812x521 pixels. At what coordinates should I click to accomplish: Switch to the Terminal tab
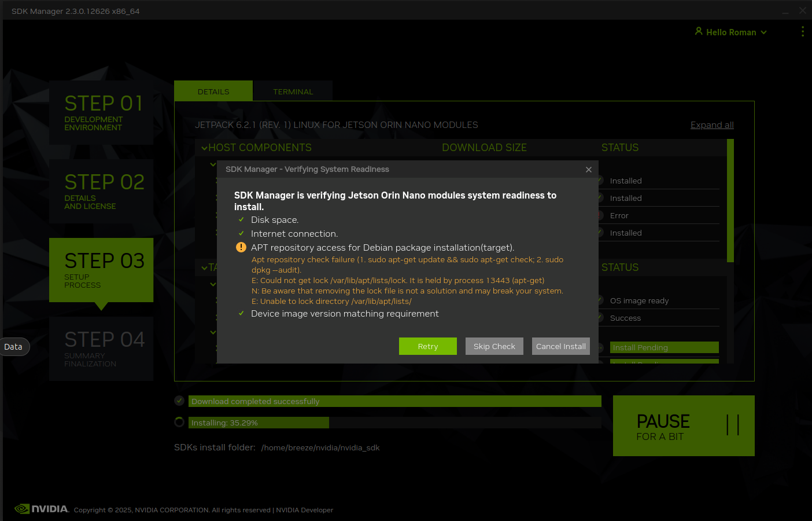coord(293,91)
